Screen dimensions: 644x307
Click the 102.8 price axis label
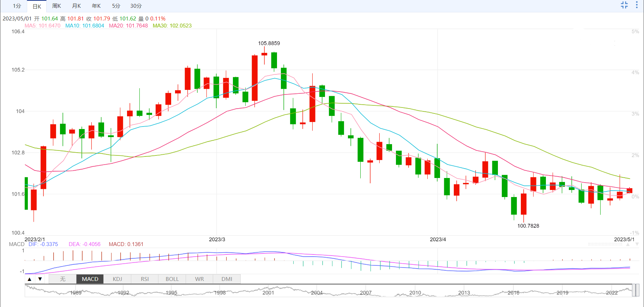(18, 153)
